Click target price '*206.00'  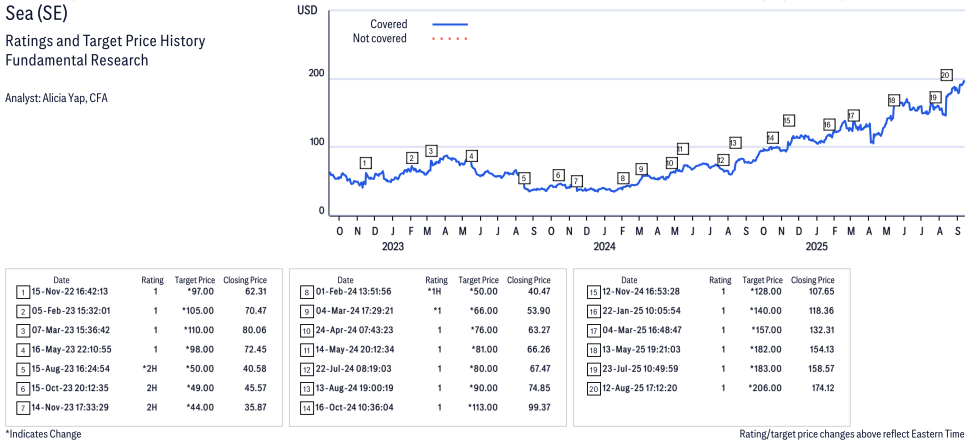click(766, 388)
